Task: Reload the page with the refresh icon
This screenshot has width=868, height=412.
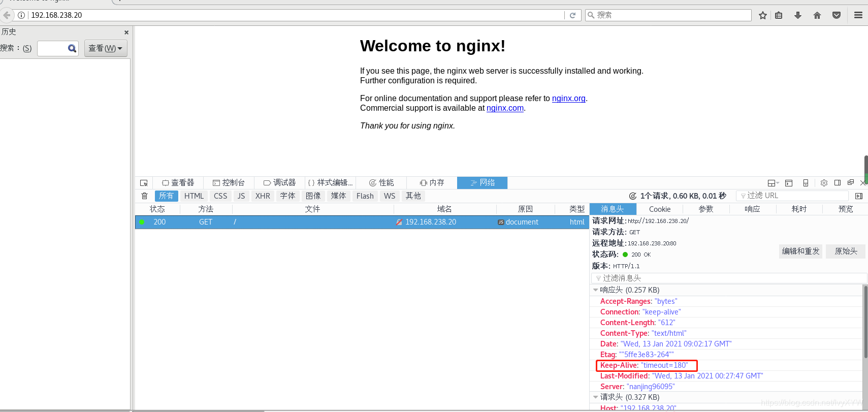Action: pos(572,15)
